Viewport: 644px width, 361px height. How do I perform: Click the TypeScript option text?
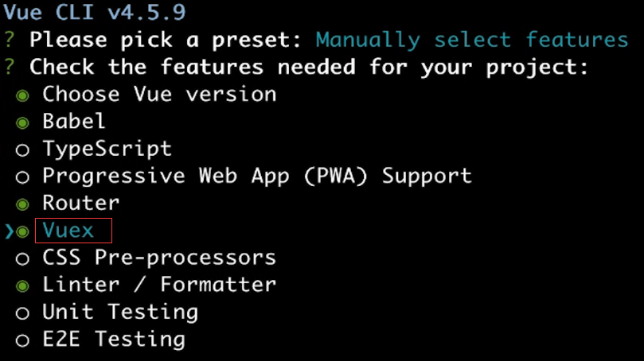pyautogui.click(x=107, y=149)
